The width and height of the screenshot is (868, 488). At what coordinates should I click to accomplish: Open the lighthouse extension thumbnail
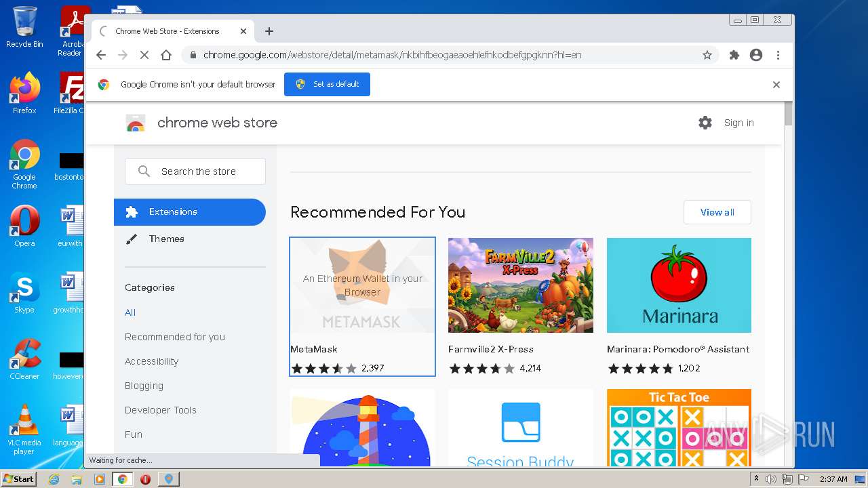click(362, 427)
